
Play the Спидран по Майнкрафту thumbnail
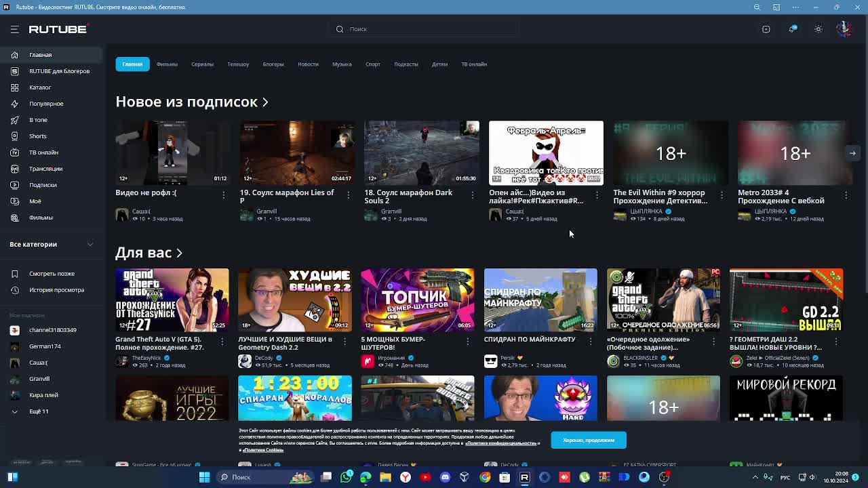540,300
